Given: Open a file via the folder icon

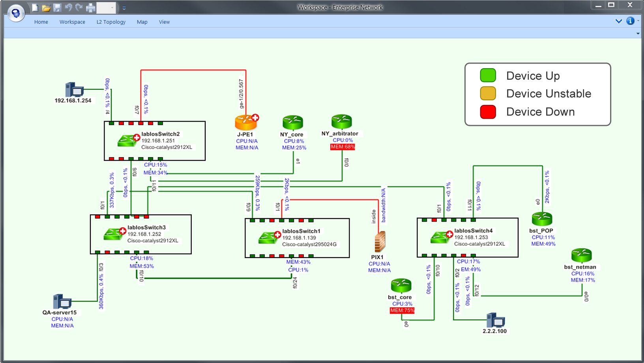Looking at the screenshot, I should pyautogui.click(x=46, y=7).
